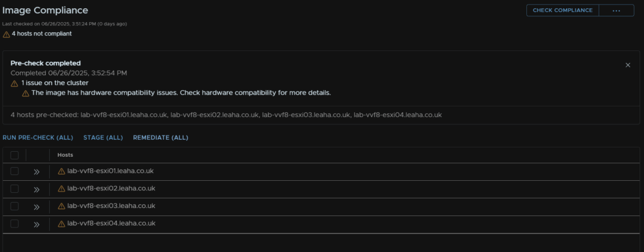Click Stage (All) action
The image size is (644, 252).
[x=103, y=137]
